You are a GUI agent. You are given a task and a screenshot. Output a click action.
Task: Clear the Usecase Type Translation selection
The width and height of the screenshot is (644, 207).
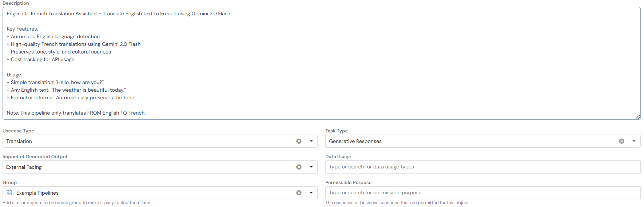299,141
